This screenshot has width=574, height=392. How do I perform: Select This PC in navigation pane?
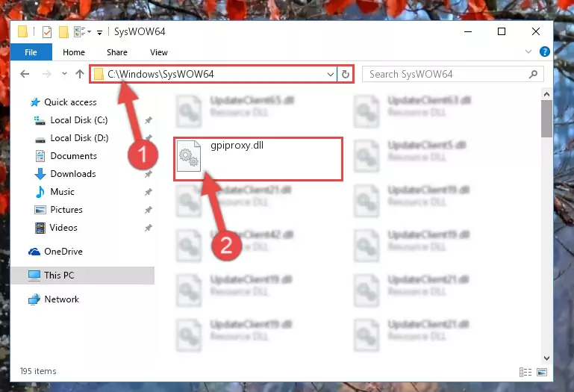(x=59, y=276)
